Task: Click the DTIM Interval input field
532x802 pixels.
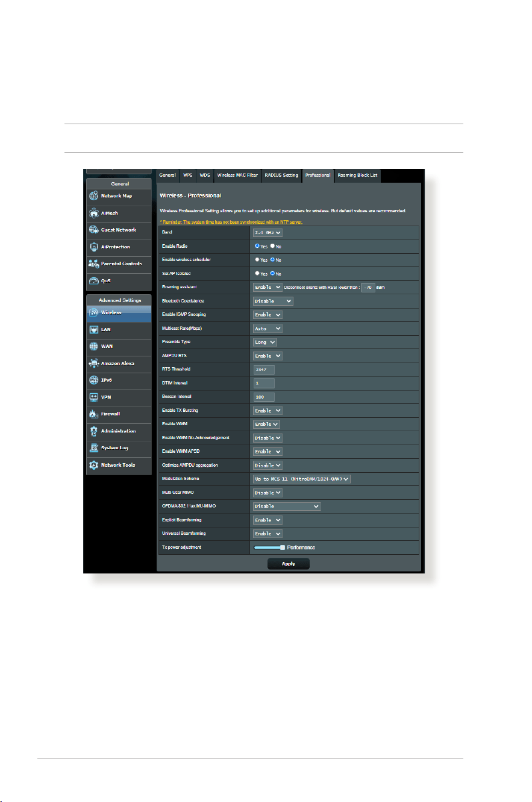Action: coord(264,383)
